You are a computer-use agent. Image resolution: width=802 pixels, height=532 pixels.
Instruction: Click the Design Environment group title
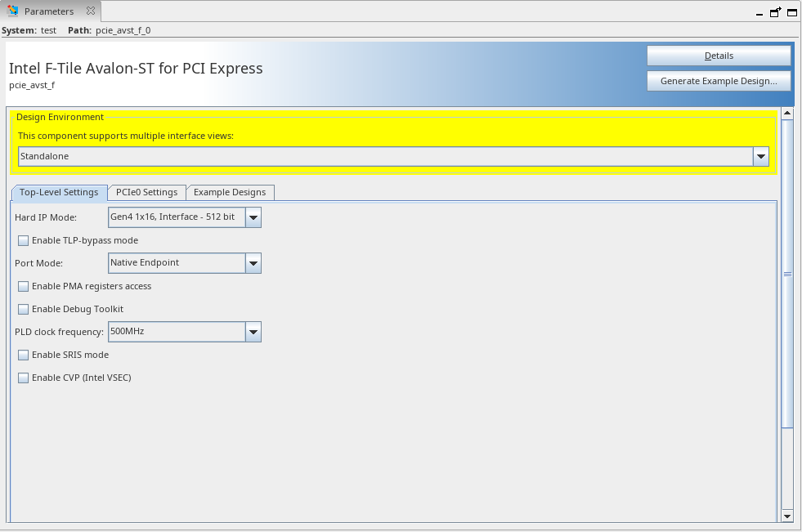point(60,117)
